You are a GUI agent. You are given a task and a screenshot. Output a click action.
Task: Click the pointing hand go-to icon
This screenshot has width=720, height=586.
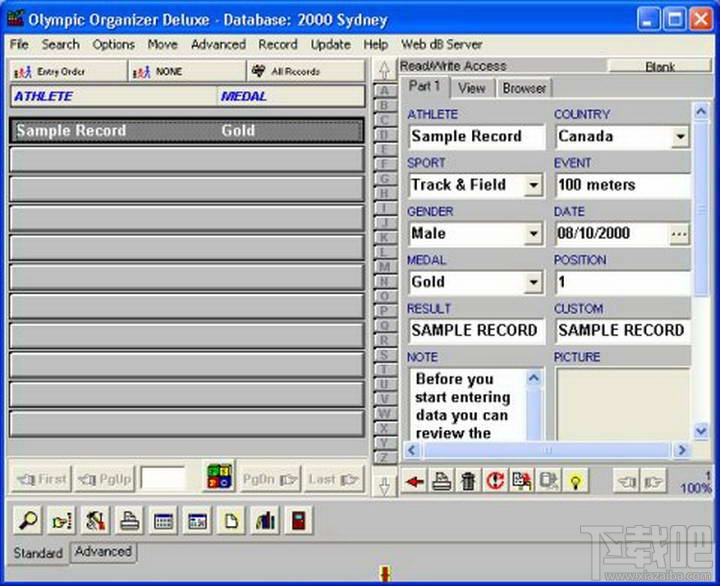tap(62, 520)
